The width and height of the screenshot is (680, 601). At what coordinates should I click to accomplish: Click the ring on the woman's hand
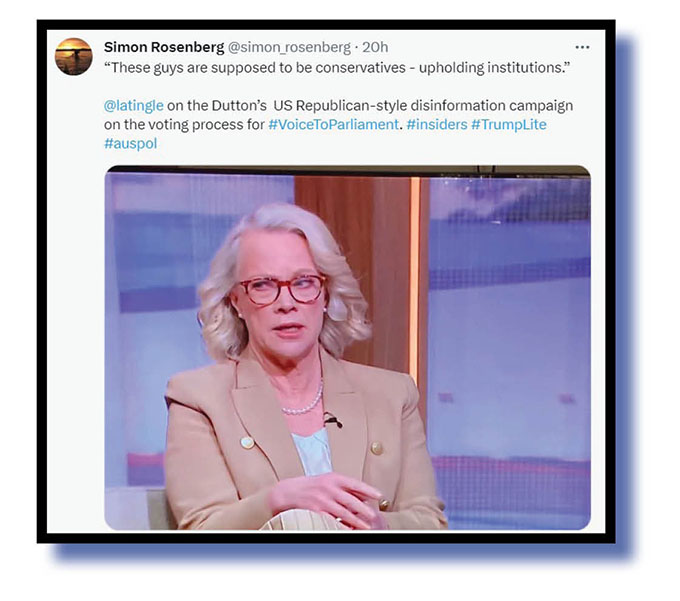[383, 504]
